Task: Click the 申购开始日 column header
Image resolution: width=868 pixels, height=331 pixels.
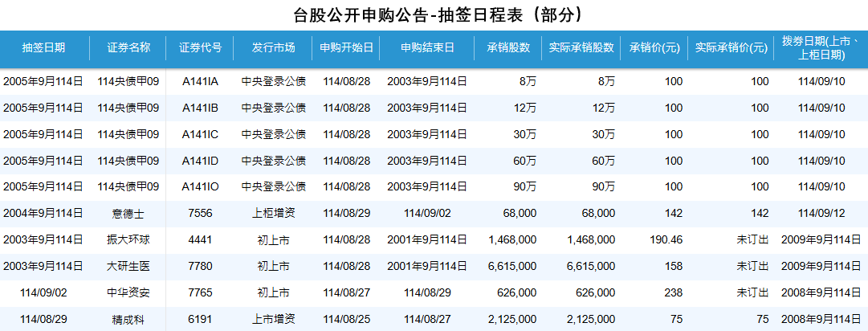Action: coord(347,47)
